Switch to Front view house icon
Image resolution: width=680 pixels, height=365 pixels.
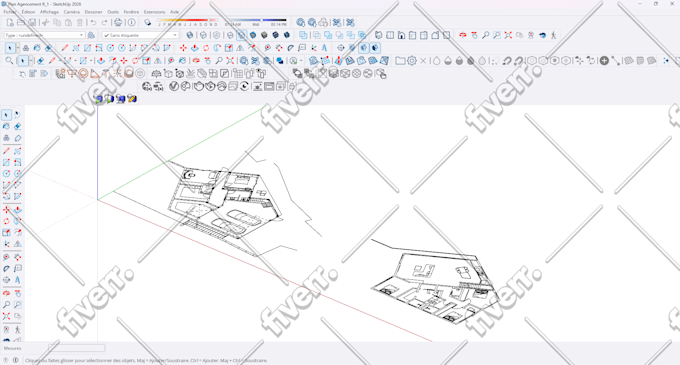(x=401, y=35)
